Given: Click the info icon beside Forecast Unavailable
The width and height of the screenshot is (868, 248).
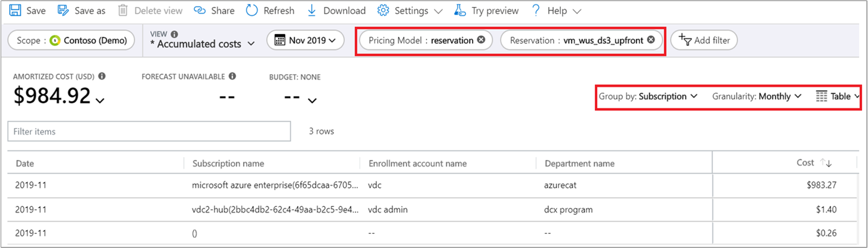Looking at the screenshot, I should (232, 76).
